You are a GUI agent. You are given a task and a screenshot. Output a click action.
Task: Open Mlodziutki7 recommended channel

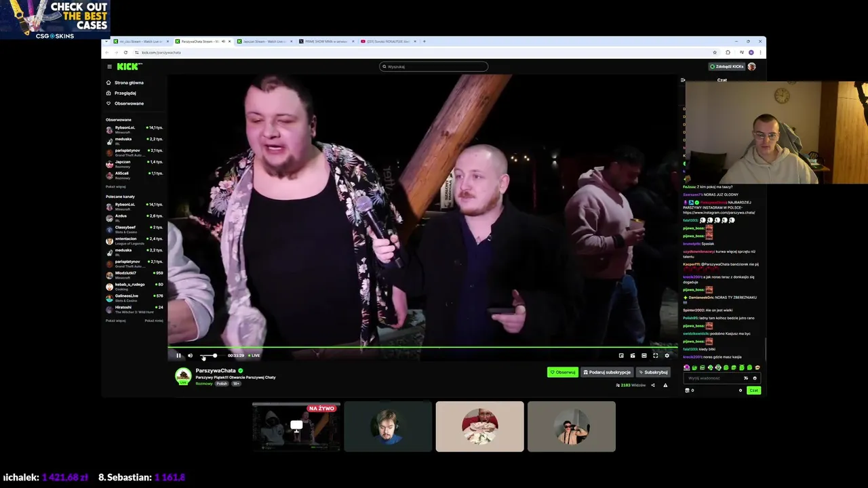click(134, 274)
